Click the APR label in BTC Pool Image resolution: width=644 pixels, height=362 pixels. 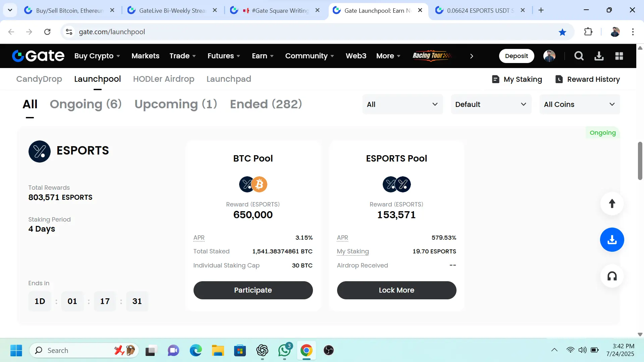pos(199,238)
